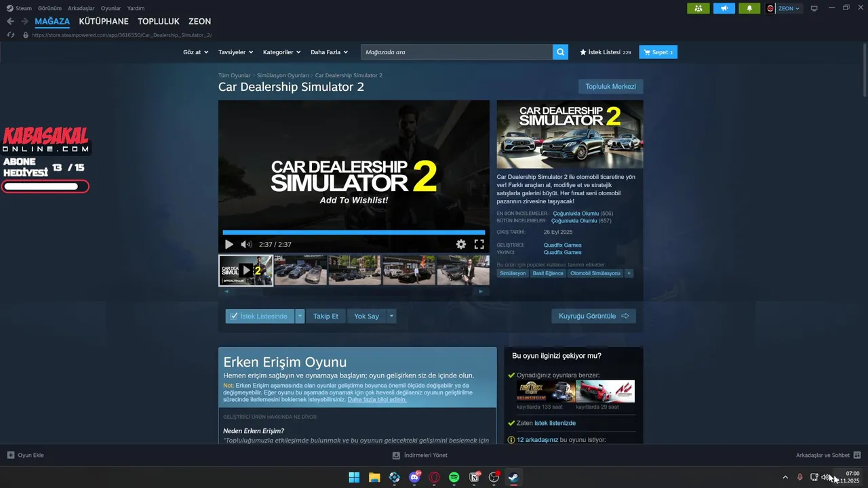Viewport: 868px width, 488px height.
Task: Expand the Kategoriler dropdown
Action: point(281,52)
